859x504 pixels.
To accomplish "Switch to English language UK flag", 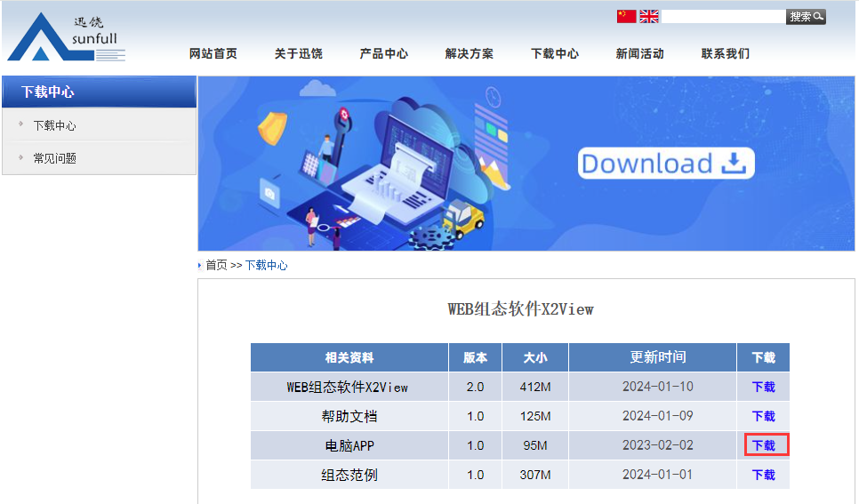I will (x=649, y=16).
